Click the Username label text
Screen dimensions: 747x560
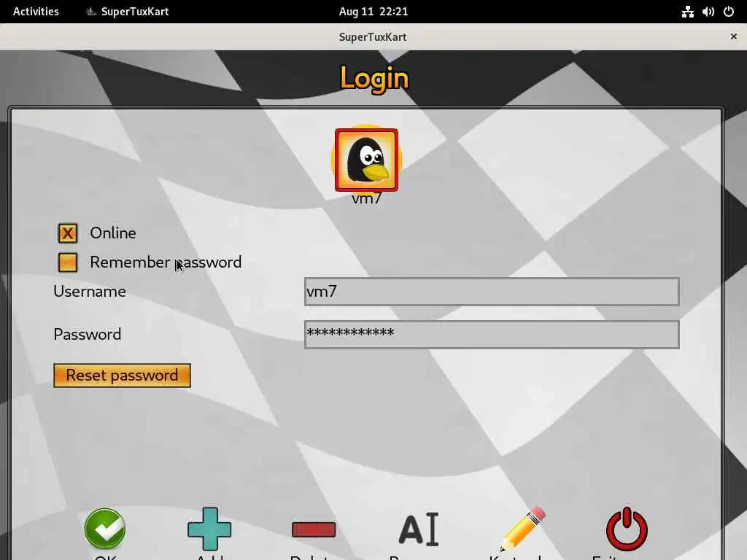tap(90, 292)
